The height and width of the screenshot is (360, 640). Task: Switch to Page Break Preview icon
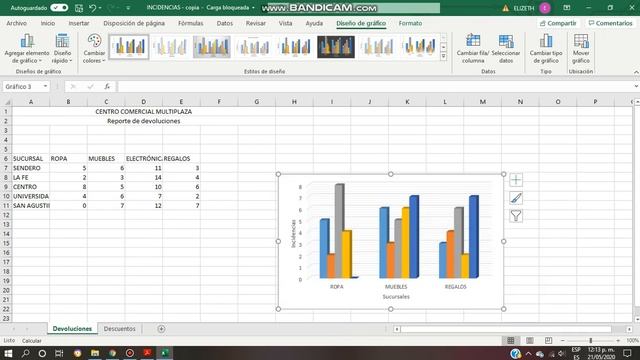pos(549,340)
